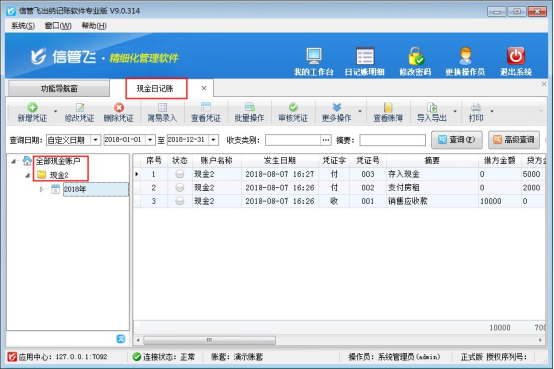Click the 新增凭证 add voucher icon
This screenshot has height=369, width=554.
[33, 107]
